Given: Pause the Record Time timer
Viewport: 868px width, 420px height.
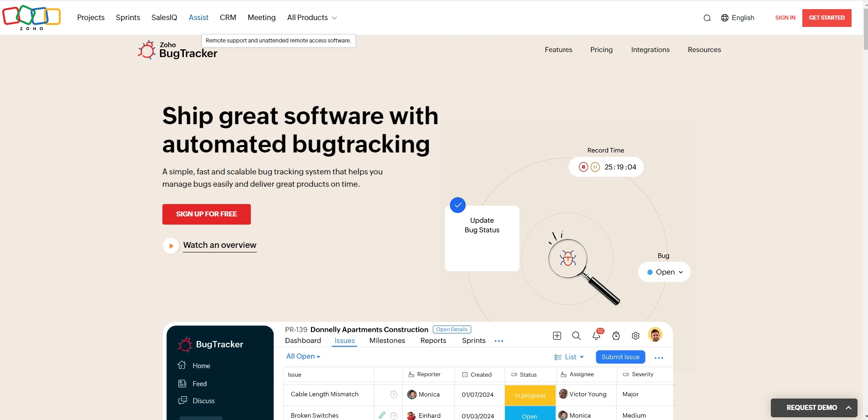Looking at the screenshot, I should click(595, 167).
